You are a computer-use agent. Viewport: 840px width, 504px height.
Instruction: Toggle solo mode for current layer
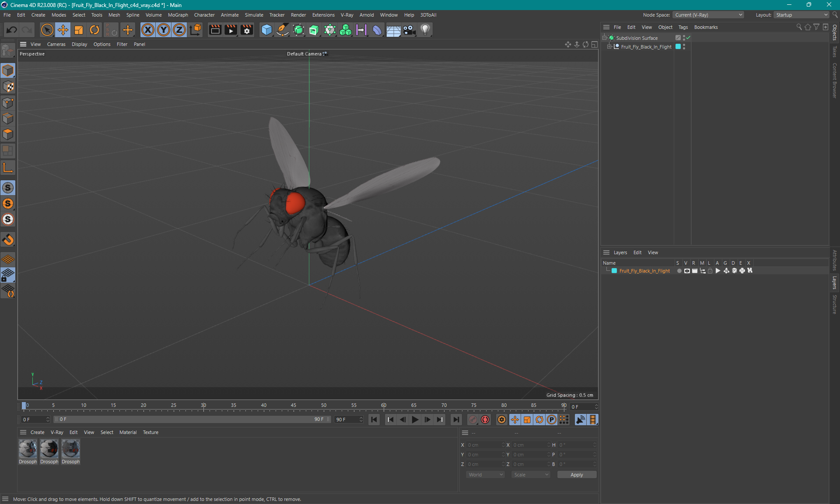point(677,271)
